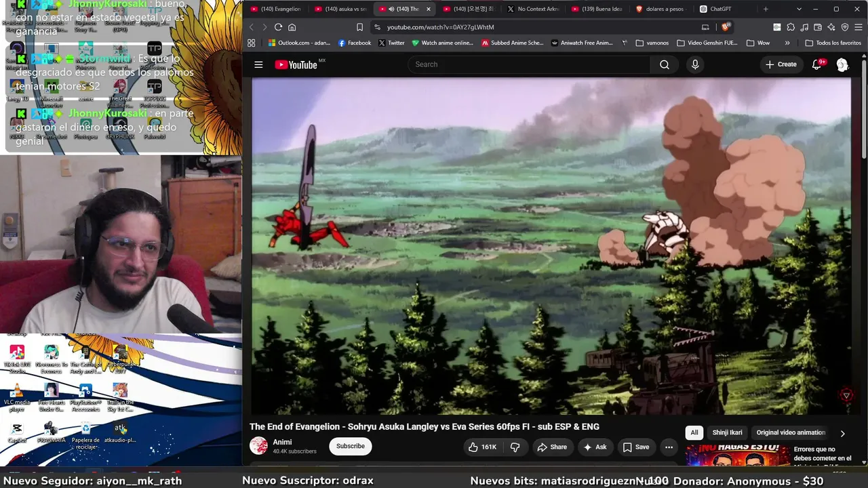Open atkaudio-pl... desktop icon
The height and width of the screenshot is (488, 868).
(x=120, y=432)
